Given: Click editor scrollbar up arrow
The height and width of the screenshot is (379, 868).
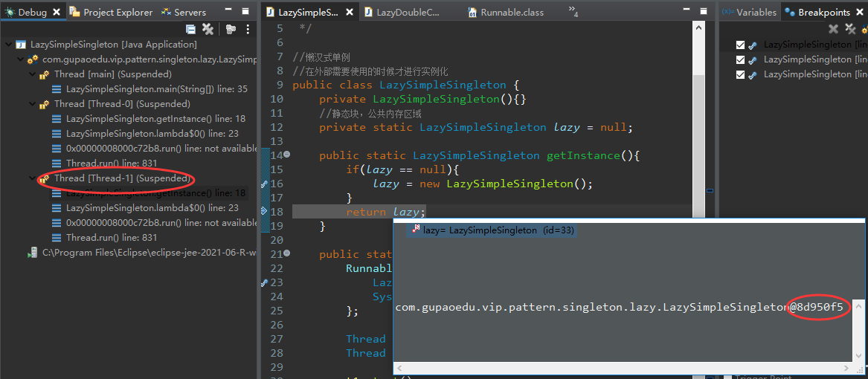Looking at the screenshot, I should tap(699, 26).
